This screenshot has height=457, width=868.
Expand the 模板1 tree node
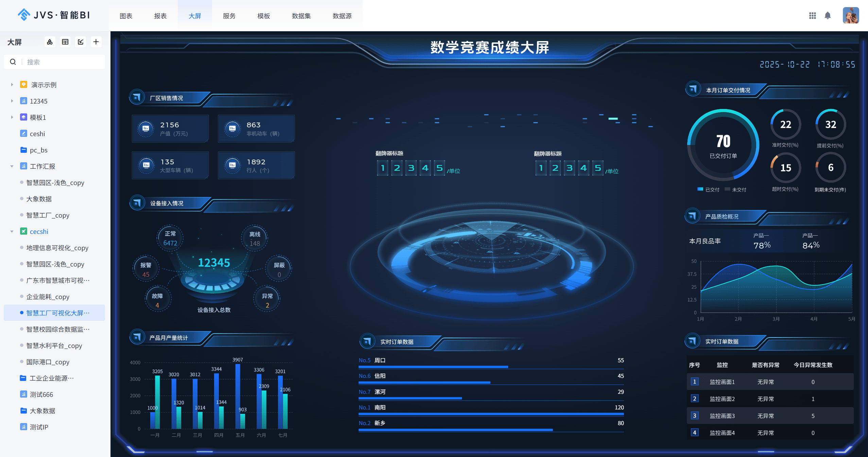(x=12, y=117)
